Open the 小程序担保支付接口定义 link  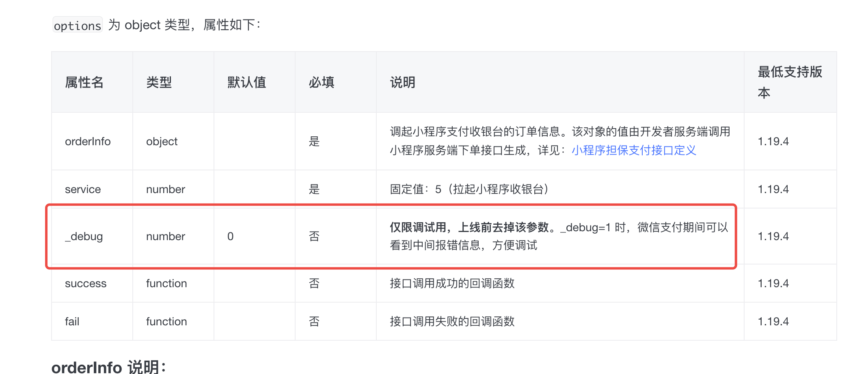[634, 150]
